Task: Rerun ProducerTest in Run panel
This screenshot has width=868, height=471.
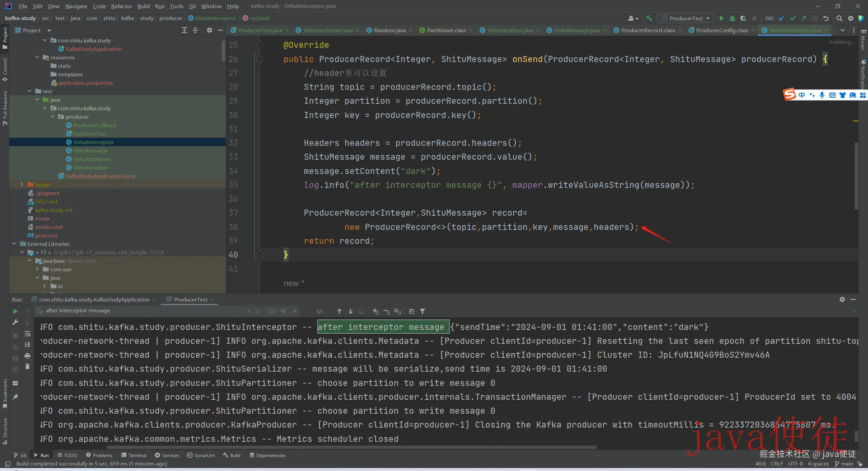Action: click(x=15, y=311)
